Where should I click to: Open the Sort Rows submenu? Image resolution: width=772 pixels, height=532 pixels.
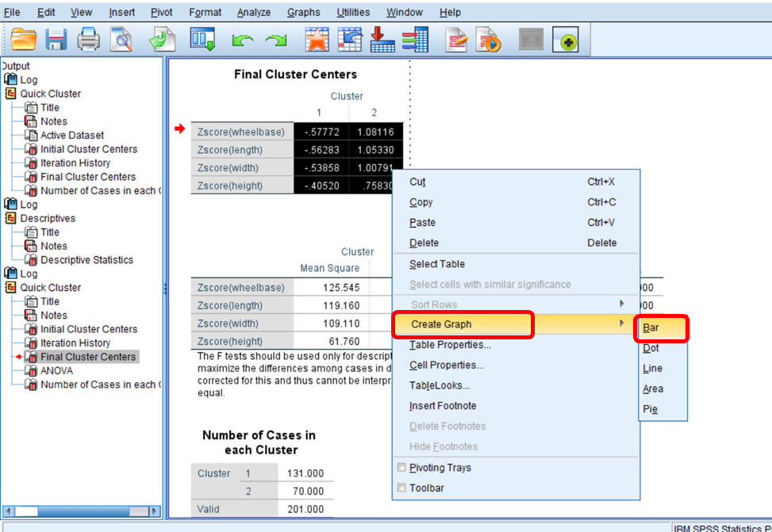coord(435,303)
